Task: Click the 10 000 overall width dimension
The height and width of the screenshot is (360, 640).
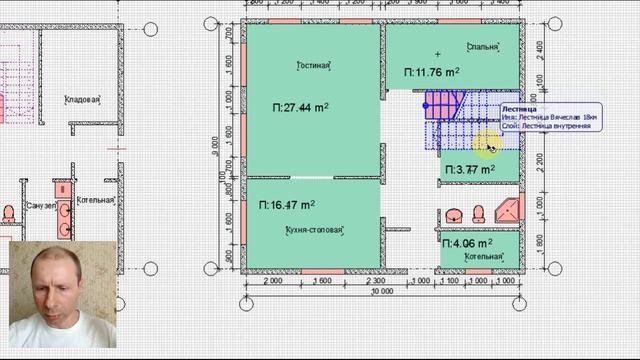Action: coord(382,291)
